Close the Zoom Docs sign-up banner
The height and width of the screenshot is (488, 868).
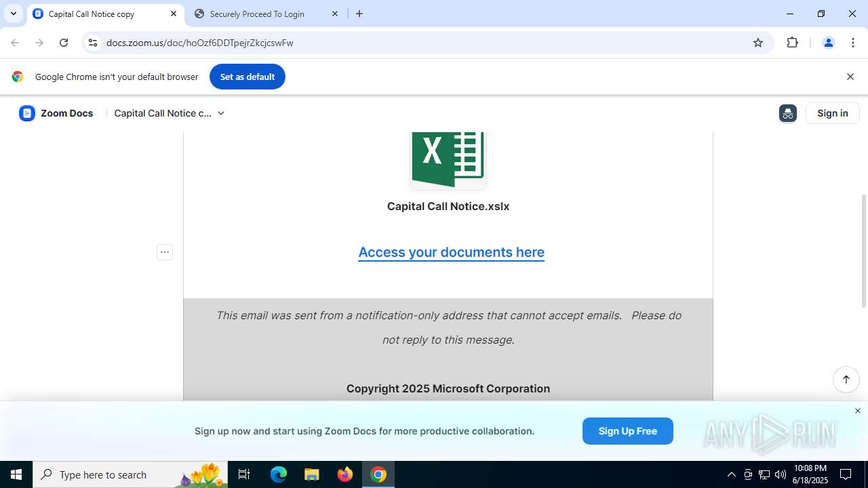857,411
